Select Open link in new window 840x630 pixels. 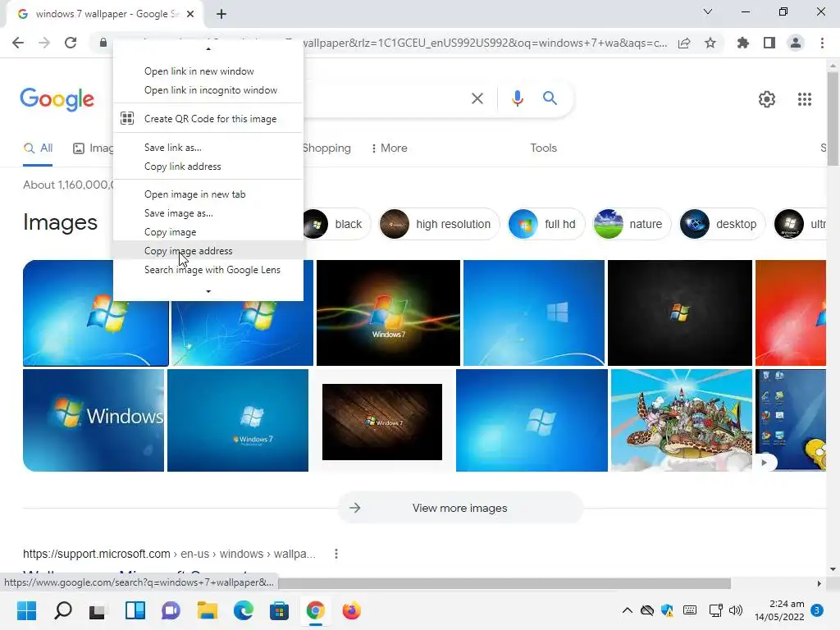[208, 71]
